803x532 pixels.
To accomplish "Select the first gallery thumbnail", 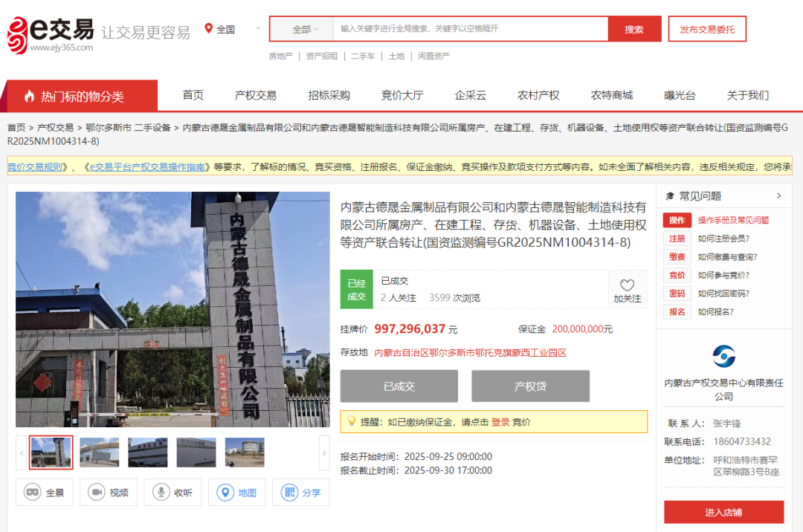I will pos(51,452).
